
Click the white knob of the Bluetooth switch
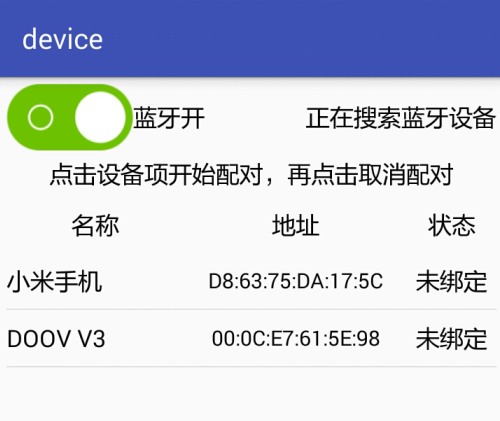pos(100,117)
